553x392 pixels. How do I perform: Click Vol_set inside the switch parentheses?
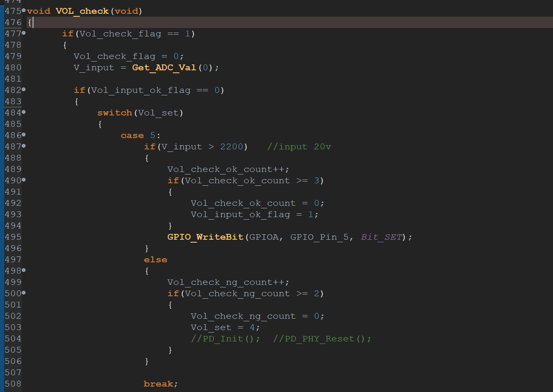pyautogui.click(x=158, y=113)
